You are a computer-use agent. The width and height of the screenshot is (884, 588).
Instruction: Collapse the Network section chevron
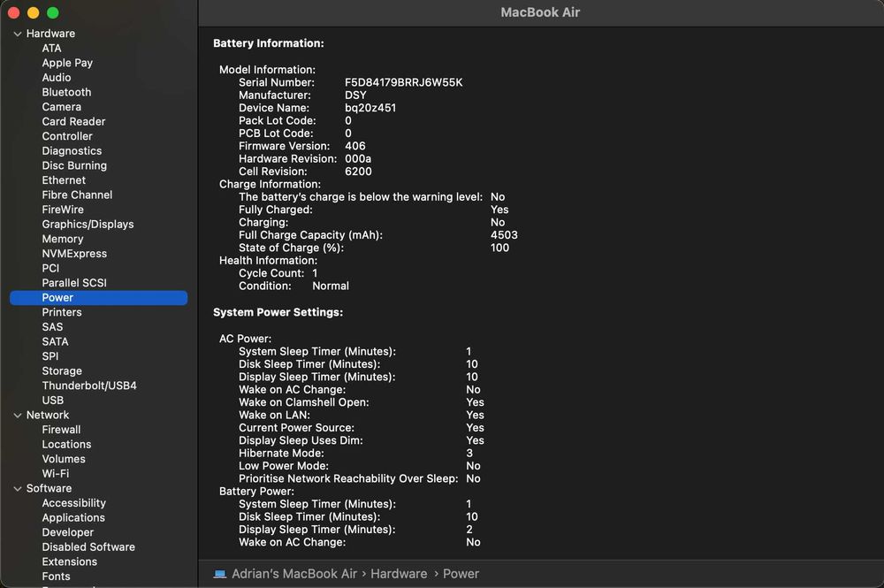pyautogui.click(x=18, y=416)
